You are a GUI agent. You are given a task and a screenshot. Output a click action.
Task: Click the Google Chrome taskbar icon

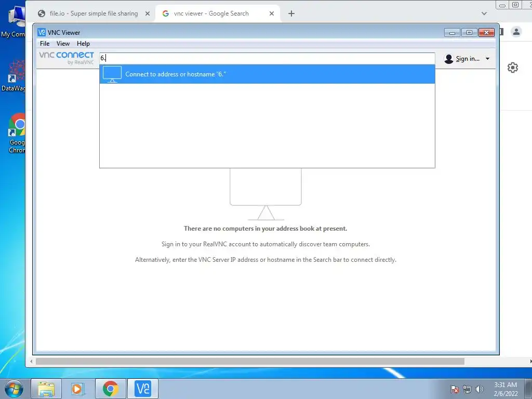(111, 389)
